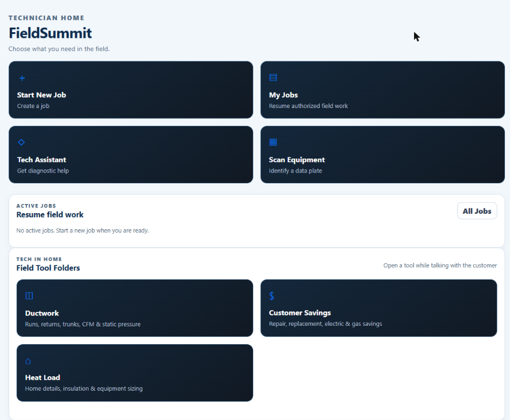Select "Choose what you need in the field."
The height and width of the screenshot is (420, 510).
59,49
